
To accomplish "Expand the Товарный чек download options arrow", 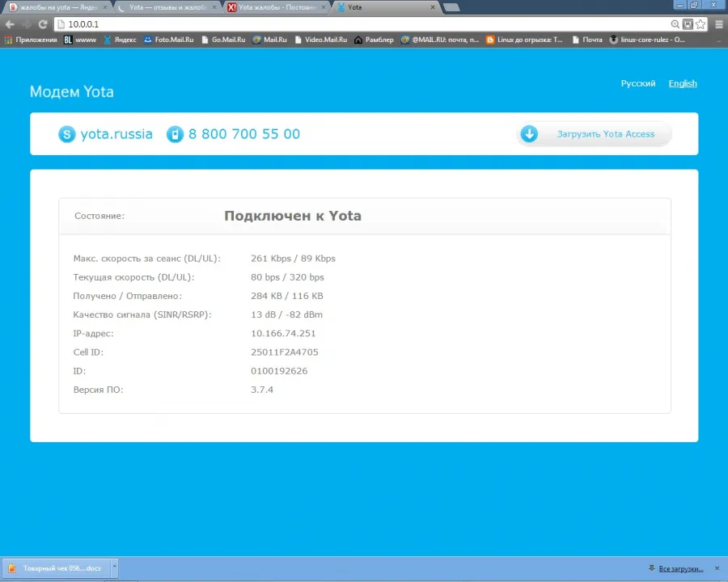I will [114, 567].
